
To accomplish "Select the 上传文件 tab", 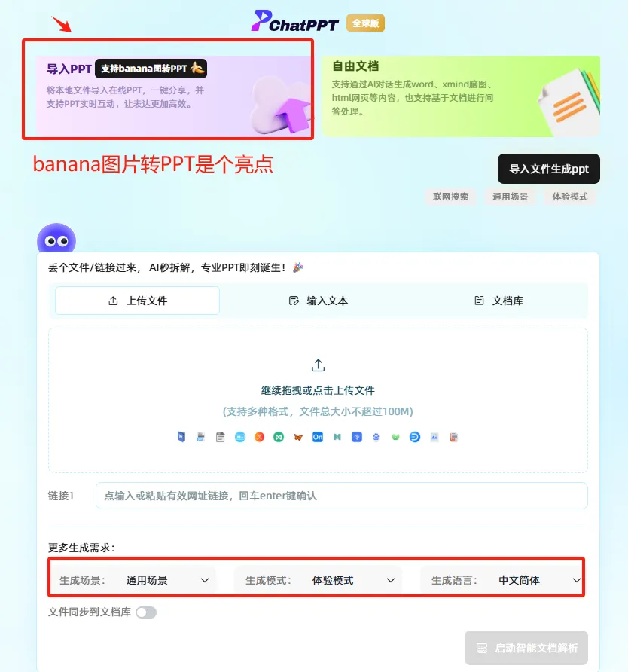I will pyautogui.click(x=138, y=301).
